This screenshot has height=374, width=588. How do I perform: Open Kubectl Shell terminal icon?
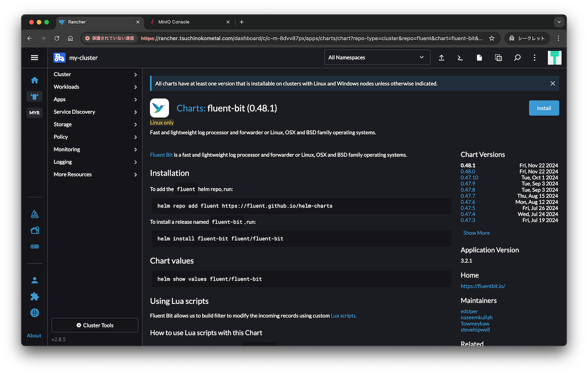pyautogui.click(x=460, y=58)
